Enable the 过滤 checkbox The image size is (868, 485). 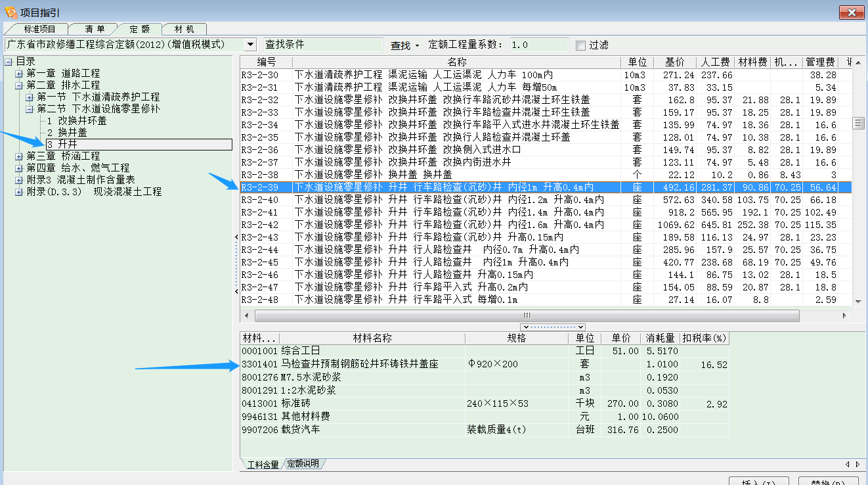click(580, 45)
